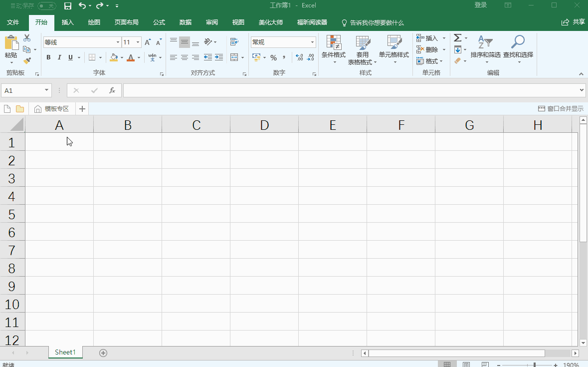588x367 pixels.
Task: Click the Save icon in title bar
Action: tap(68, 5)
